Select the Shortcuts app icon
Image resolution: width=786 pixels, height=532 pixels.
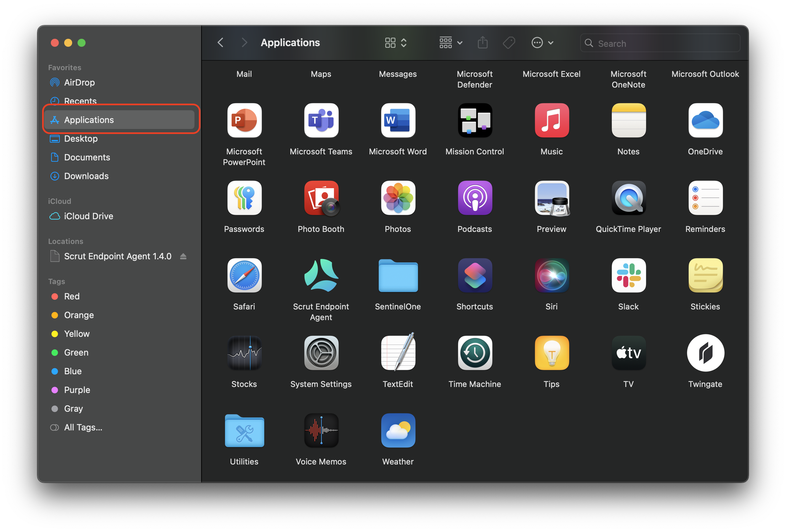tap(475, 275)
